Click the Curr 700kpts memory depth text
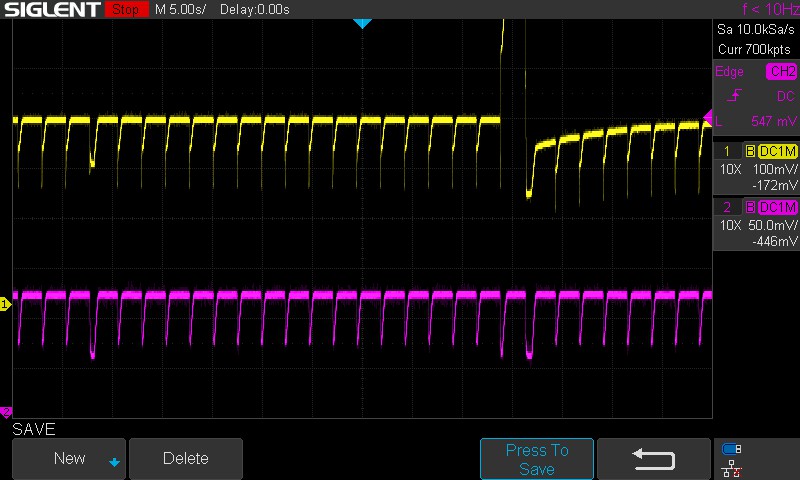 pos(754,49)
